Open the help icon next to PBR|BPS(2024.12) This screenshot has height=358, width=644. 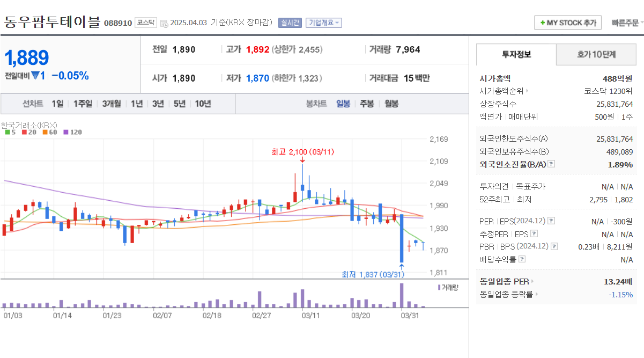[x=554, y=246]
